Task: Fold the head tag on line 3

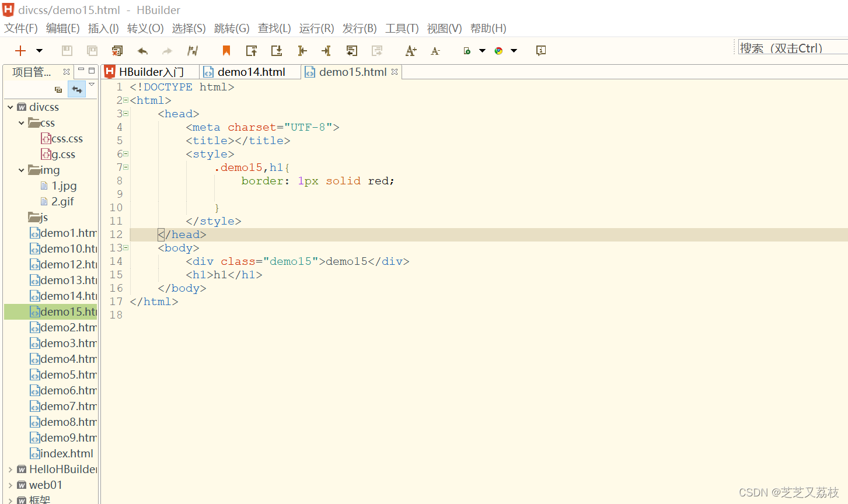Action: click(x=125, y=114)
